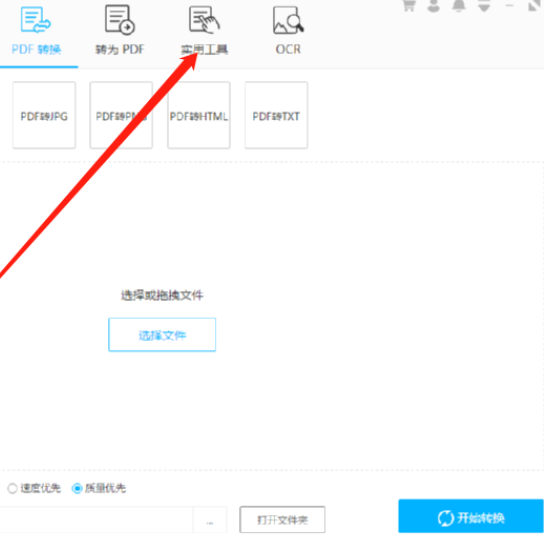Choose the PDF转HTML conversion tile
The image size is (544, 548).
[x=199, y=115]
